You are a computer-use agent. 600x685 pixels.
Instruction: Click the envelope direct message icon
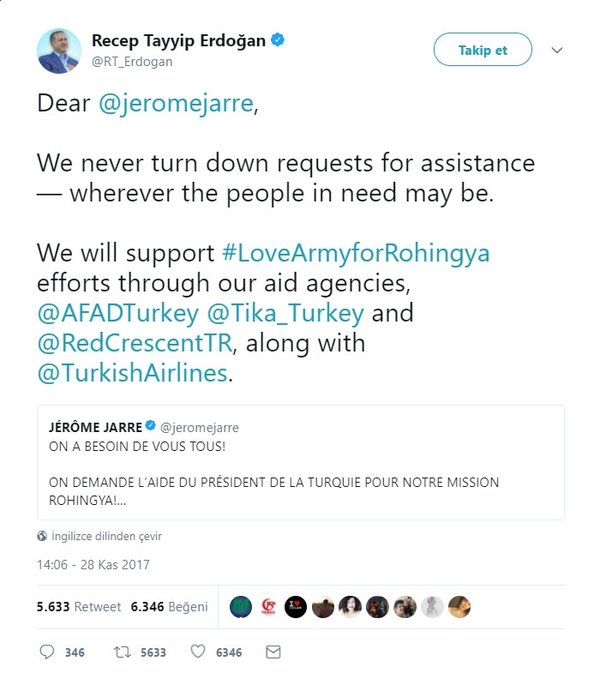[x=273, y=652]
